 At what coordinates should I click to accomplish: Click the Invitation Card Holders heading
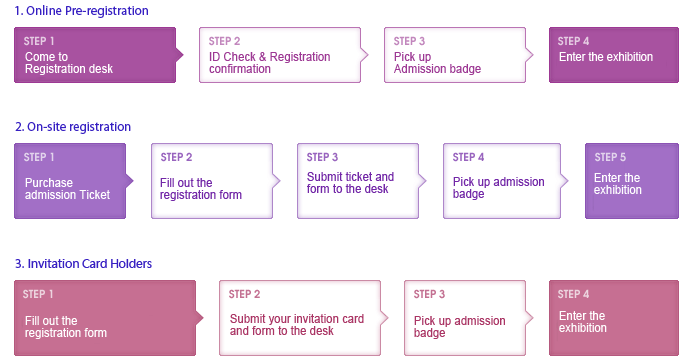[83, 264]
